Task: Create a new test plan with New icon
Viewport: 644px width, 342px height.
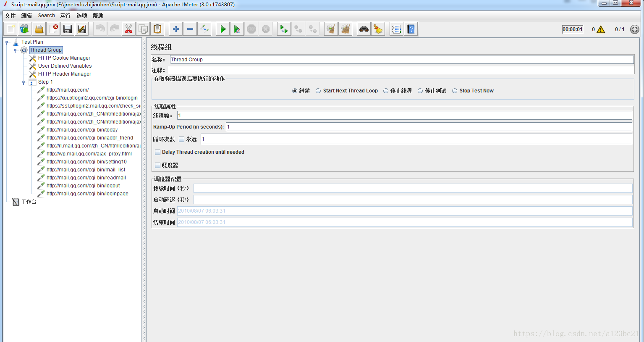Action: coord(10,29)
